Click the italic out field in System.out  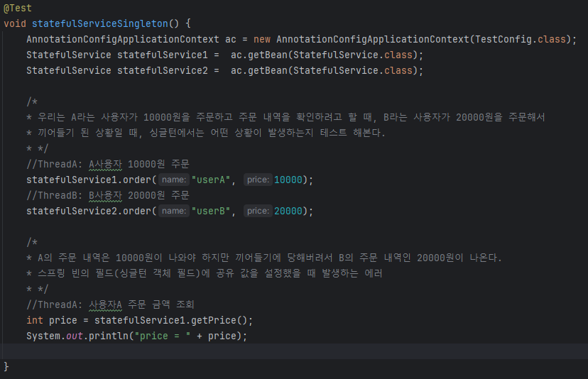tap(75, 336)
